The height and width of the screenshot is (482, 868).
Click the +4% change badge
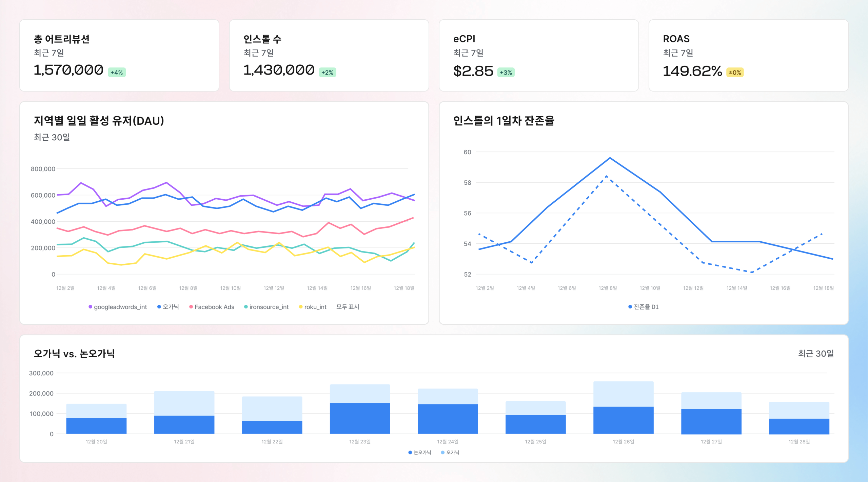116,72
